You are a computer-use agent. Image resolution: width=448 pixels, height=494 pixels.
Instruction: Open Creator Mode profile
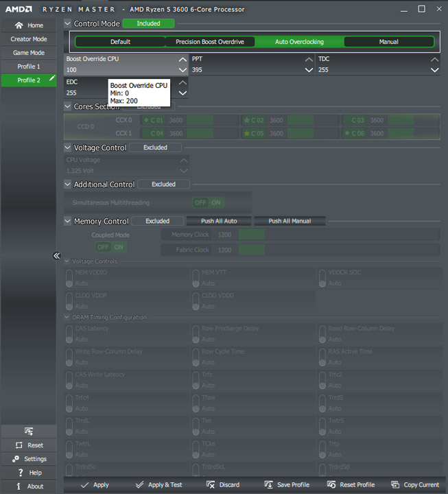[x=29, y=39]
